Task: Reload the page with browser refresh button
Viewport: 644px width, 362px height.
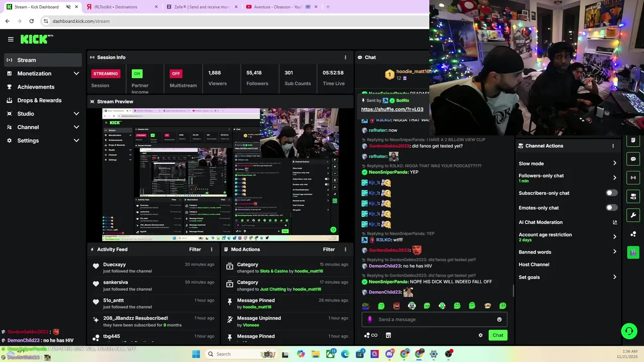Action: tap(31, 21)
